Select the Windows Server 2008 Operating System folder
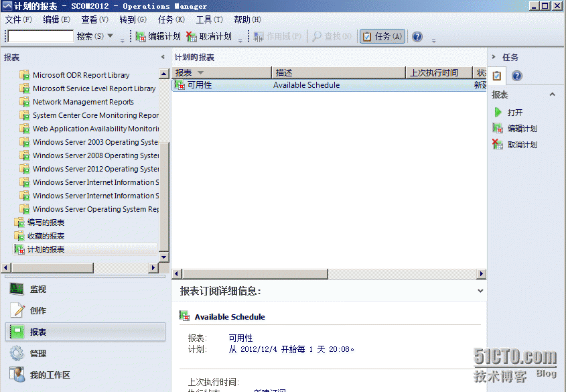The height and width of the screenshot is (392, 566). 96,155
